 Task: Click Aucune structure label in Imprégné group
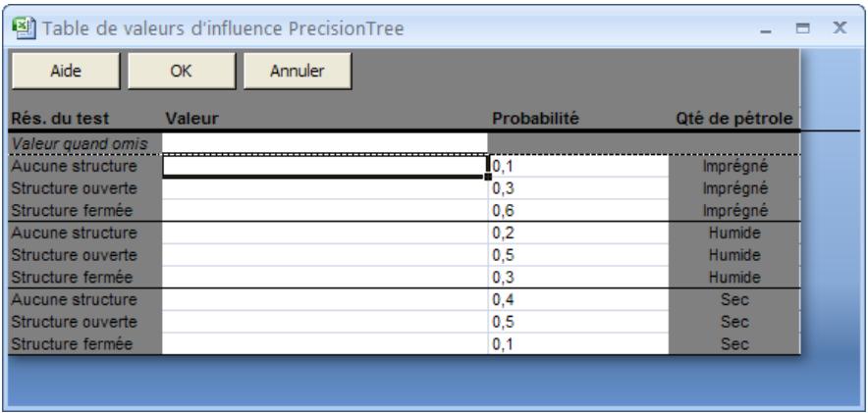75,166
